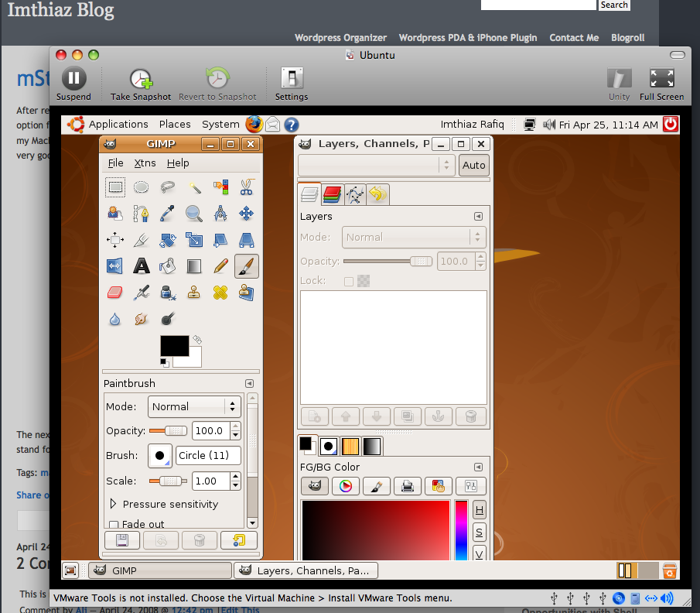This screenshot has width=700, height=613.
Task: Select the Rotate tool
Action: pos(167,240)
